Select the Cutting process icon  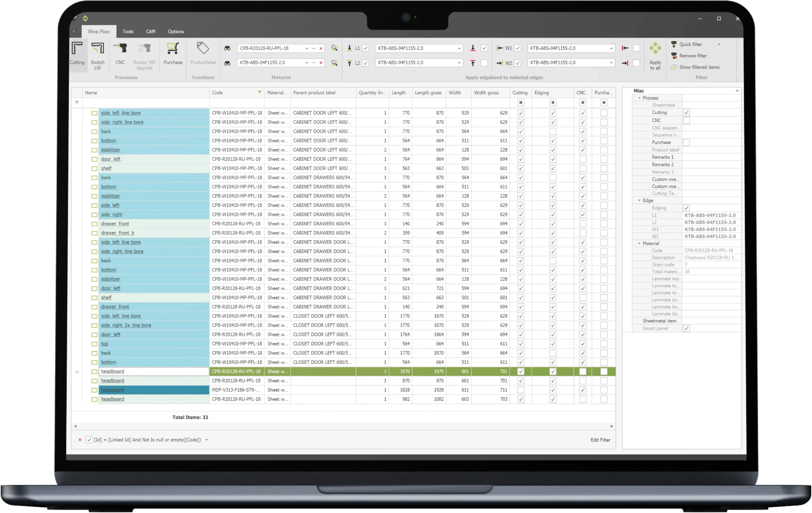coord(77,49)
